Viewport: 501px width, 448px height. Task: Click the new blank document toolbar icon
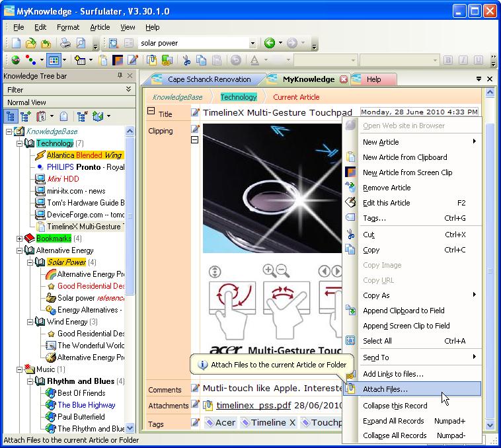(x=16, y=43)
